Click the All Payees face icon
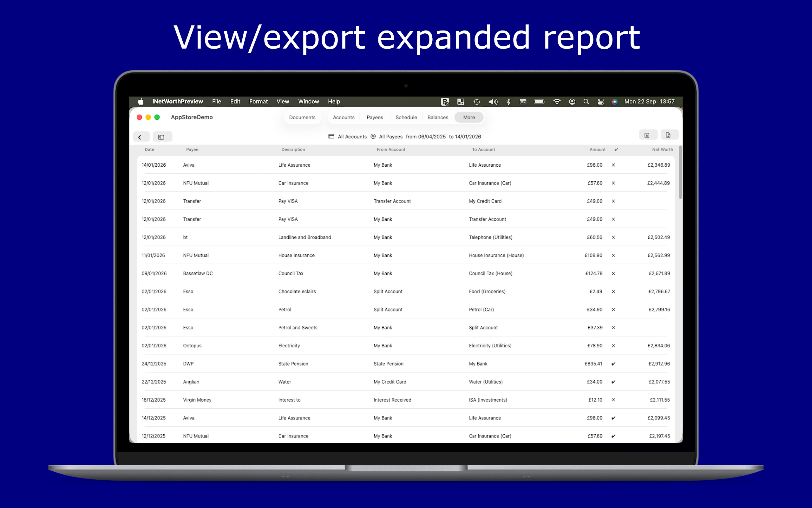812x508 pixels. (x=373, y=137)
